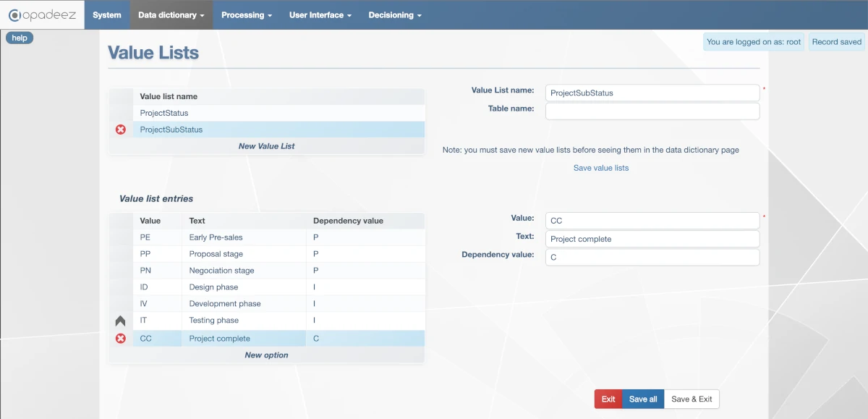Click the Save all button

(643, 399)
